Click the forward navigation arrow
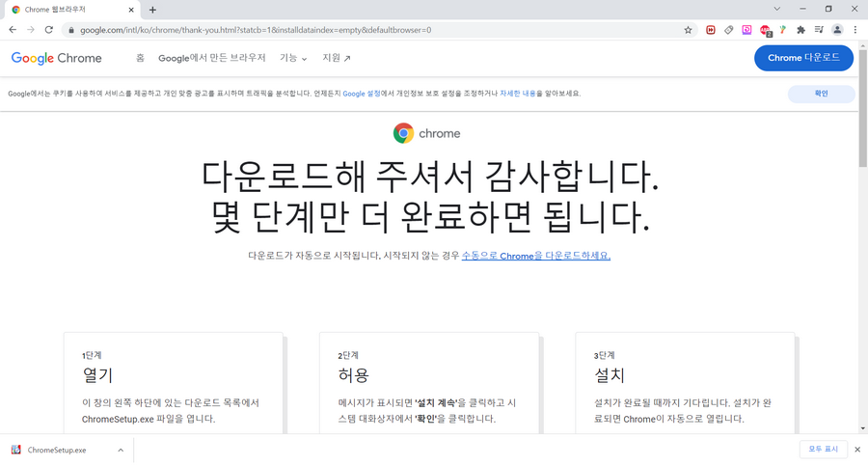 tap(31, 30)
